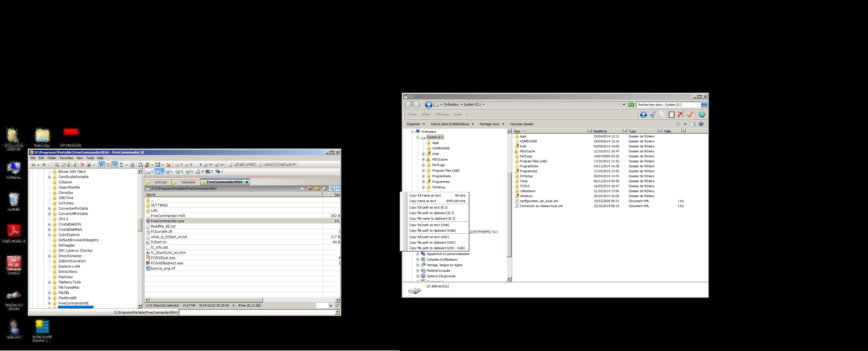Click the vertical scrollbar of Explorer folder tree
Viewport: 868px width, 351px height.
(509, 214)
